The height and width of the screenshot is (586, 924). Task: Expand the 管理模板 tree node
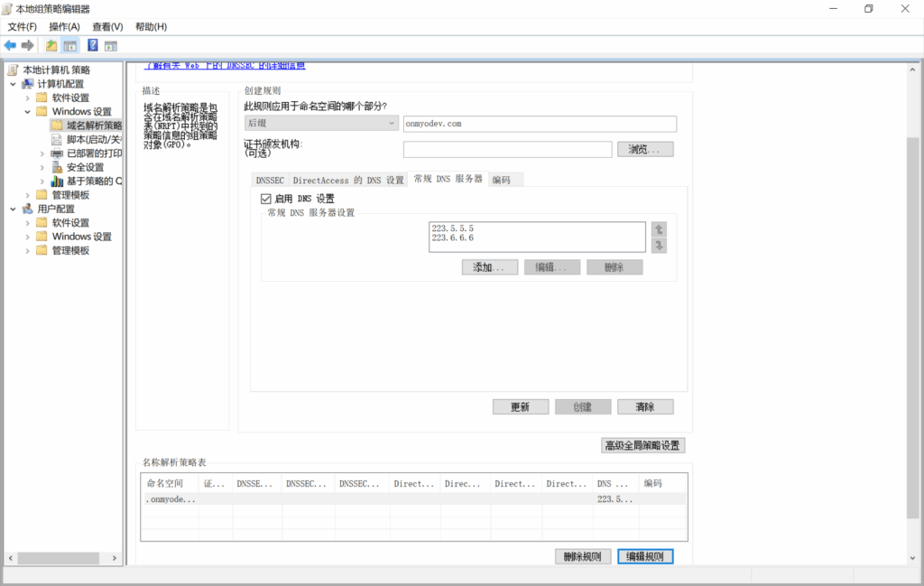28,194
